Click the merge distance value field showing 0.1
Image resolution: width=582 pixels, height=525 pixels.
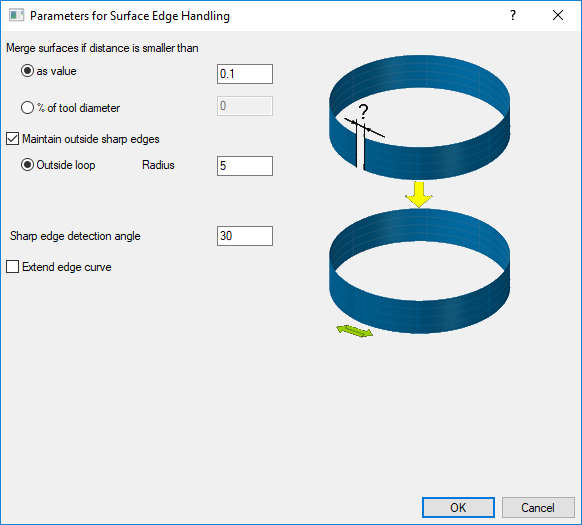245,74
